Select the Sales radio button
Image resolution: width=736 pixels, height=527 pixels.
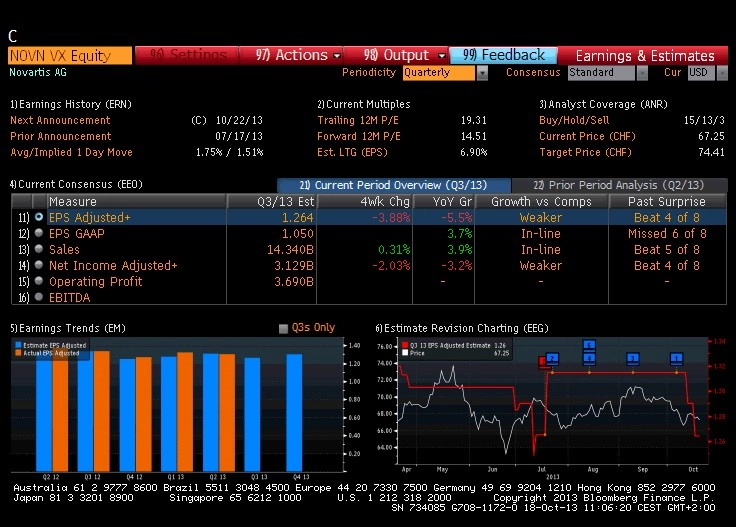point(39,249)
